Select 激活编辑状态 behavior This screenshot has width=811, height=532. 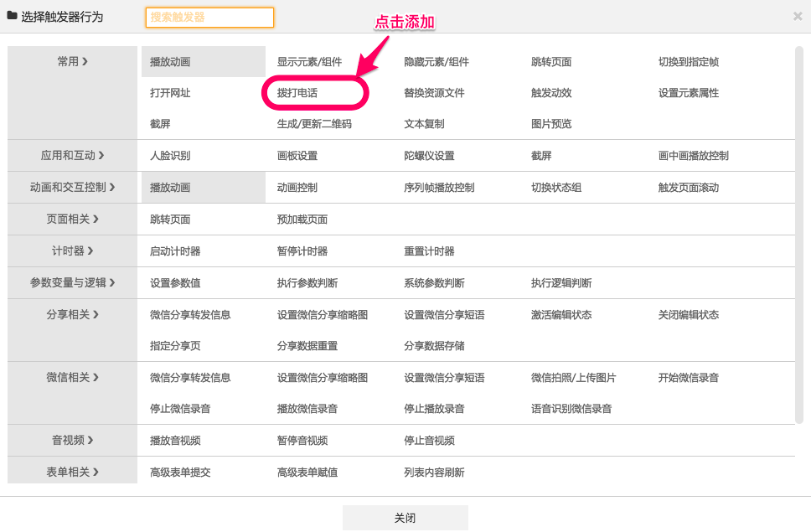tap(561, 315)
